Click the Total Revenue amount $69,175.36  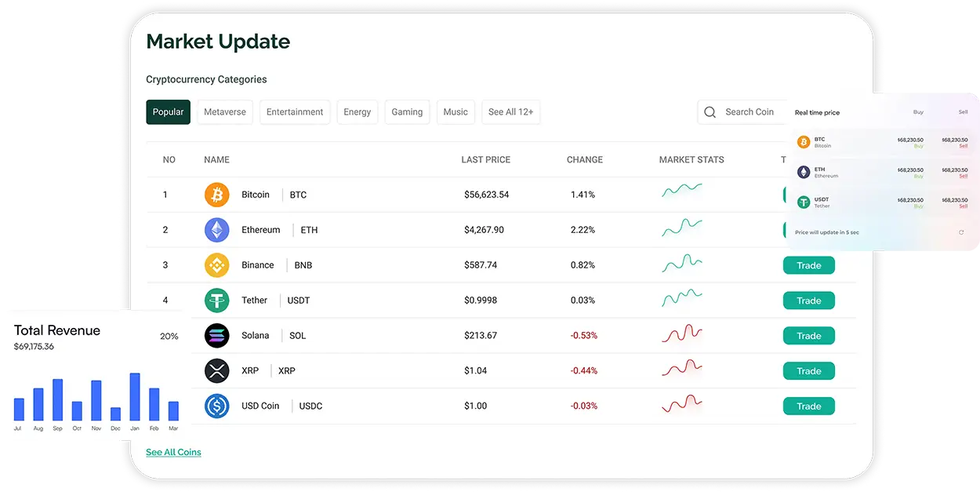(x=34, y=346)
